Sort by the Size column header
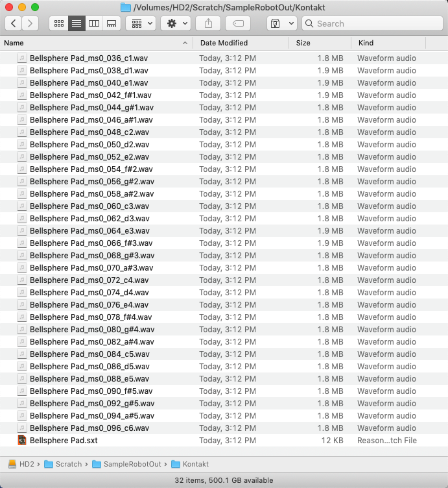448x488 pixels. (320, 43)
